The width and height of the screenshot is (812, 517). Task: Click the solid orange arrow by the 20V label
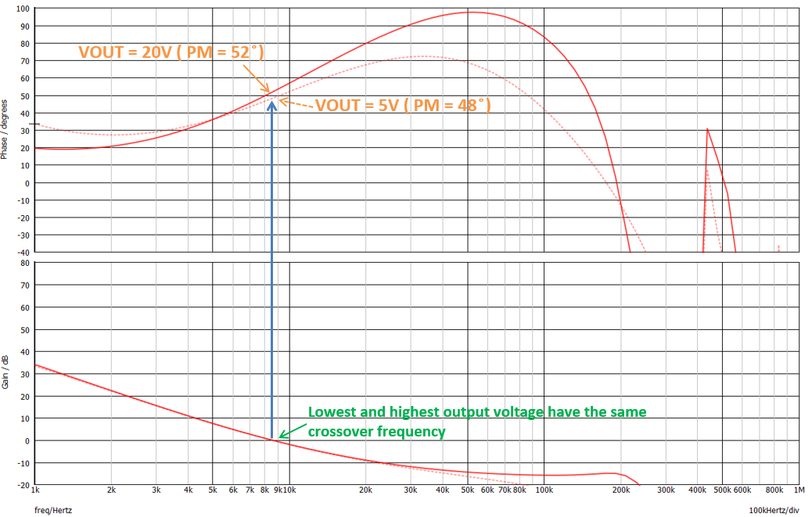point(256,80)
